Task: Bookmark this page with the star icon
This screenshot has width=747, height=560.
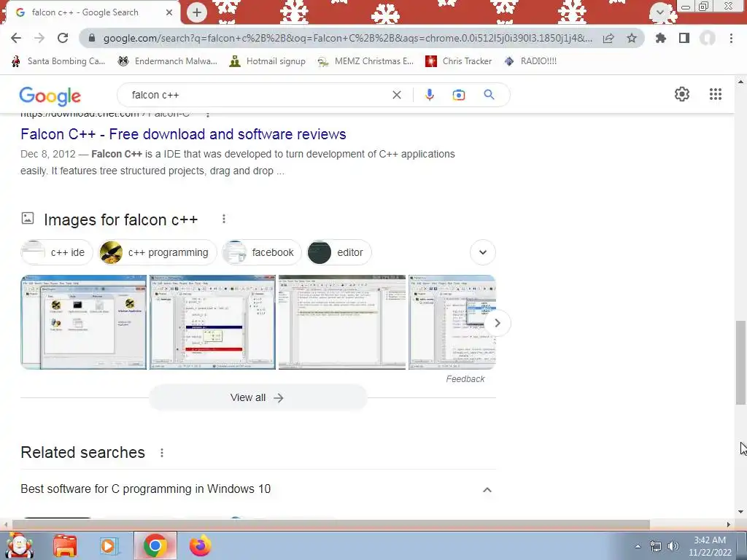Action: (x=632, y=38)
